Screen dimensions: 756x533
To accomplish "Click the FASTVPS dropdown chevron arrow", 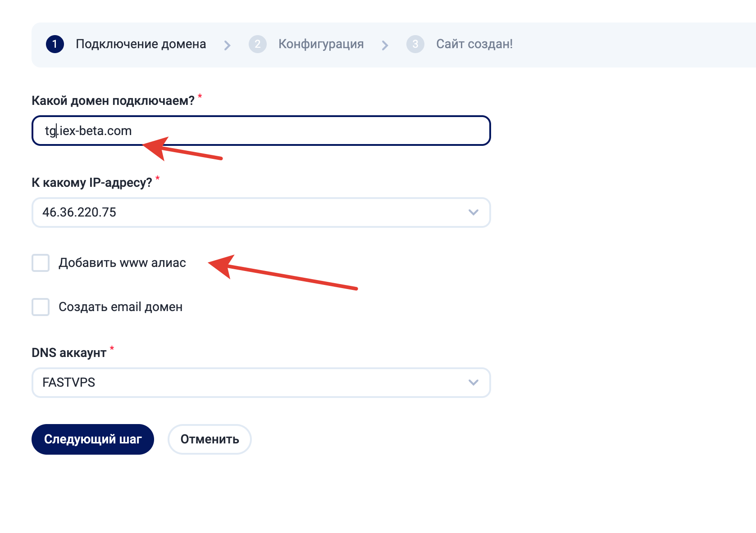I will pyautogui.click(x=473, y=383).
